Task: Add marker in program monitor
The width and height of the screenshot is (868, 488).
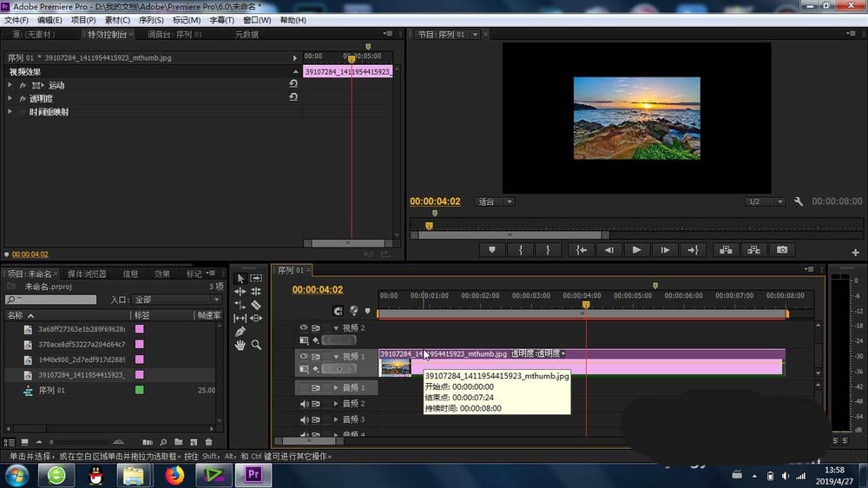Action: 491,250
